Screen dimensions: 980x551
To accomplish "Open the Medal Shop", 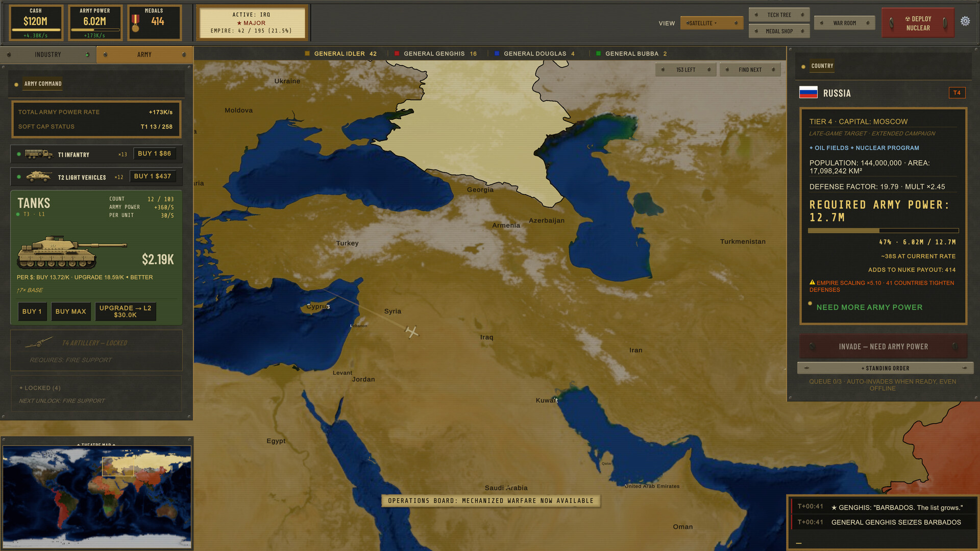I will [x=779, y=31].
